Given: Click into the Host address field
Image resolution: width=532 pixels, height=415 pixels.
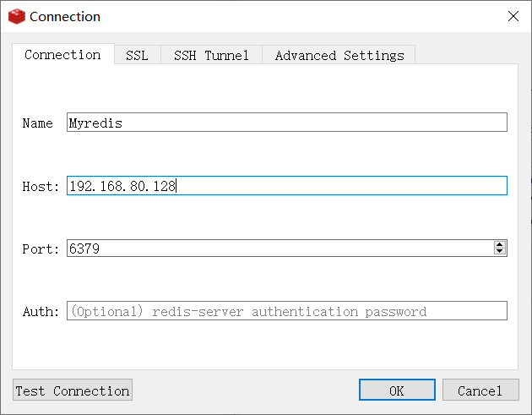Looking at the screenshot, I should coord(286,186).
